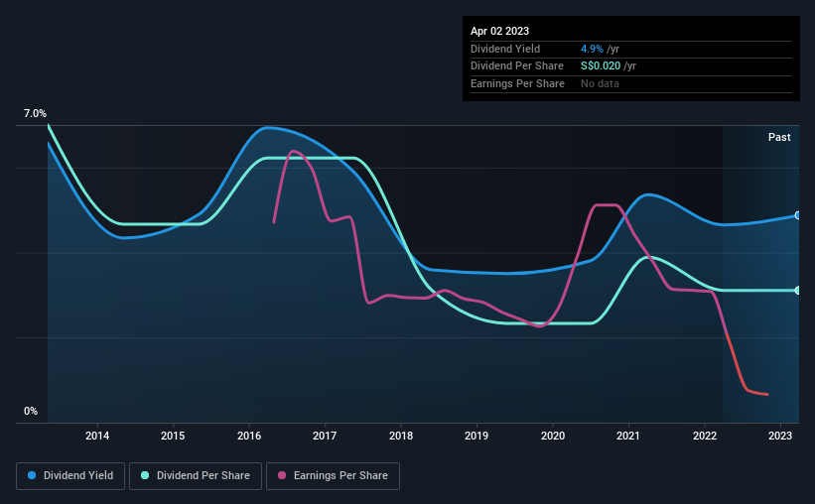Click the 2020 x-axis label
Screen dimensions: 815x504
tap(553, 436)
